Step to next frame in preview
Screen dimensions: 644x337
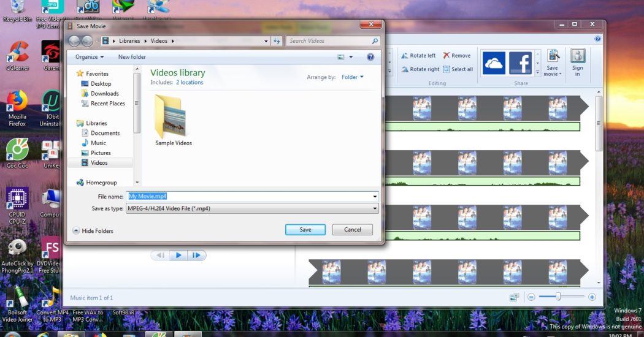click(197, 256)
